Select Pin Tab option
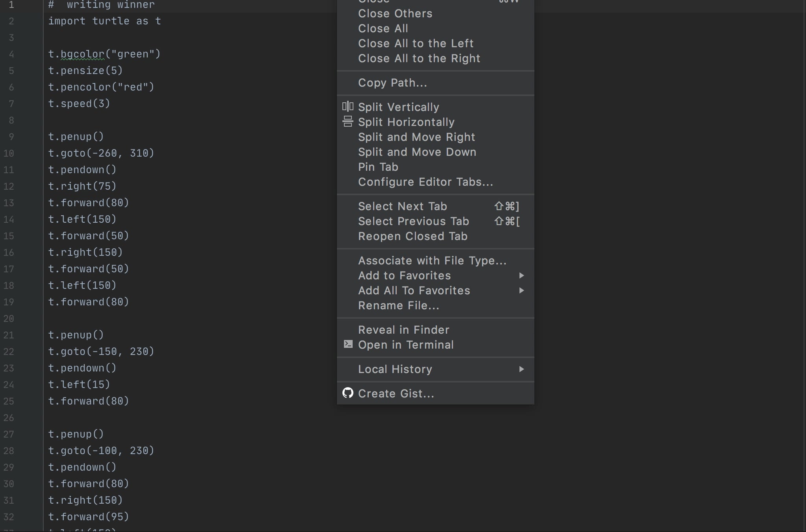This screenshot has height=532, width=806. pyautogui.click(x=436, y=167)
